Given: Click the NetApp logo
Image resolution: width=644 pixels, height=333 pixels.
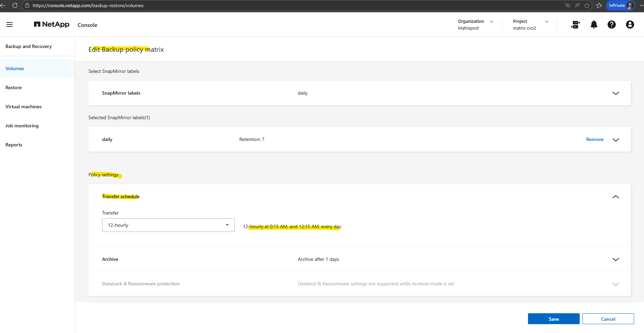Looking at the screenshot, I should [52, 25].
